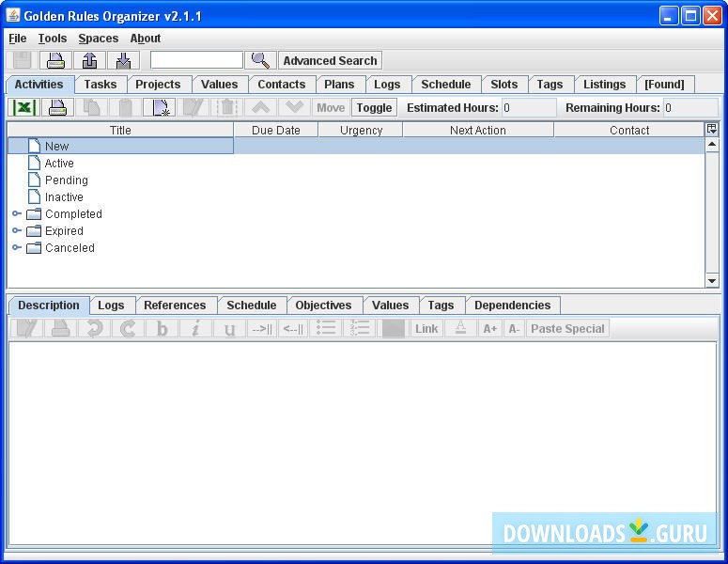Click the copy activity icon
Viewport: 728px width, 564px height.
coord(91,108)
